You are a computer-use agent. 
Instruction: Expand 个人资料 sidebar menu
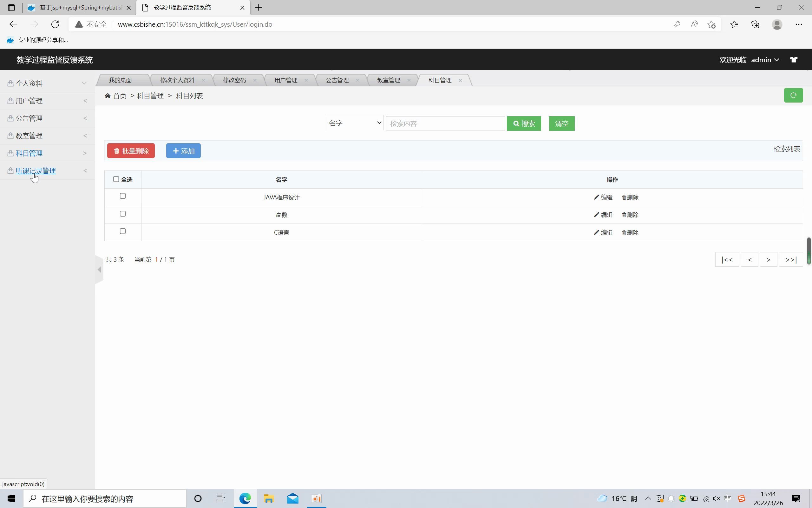coord(47,83)
